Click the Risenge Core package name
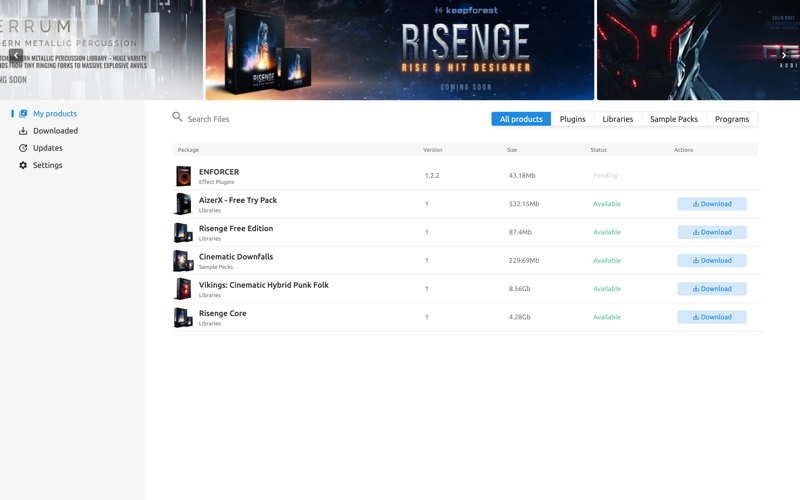 point(222,313)
